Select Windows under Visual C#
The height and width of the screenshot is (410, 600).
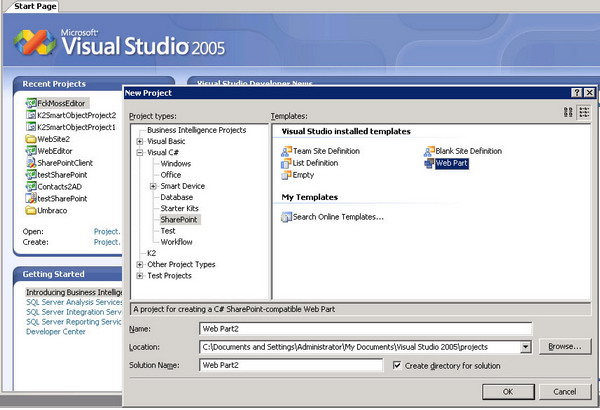tap(176, 164)
